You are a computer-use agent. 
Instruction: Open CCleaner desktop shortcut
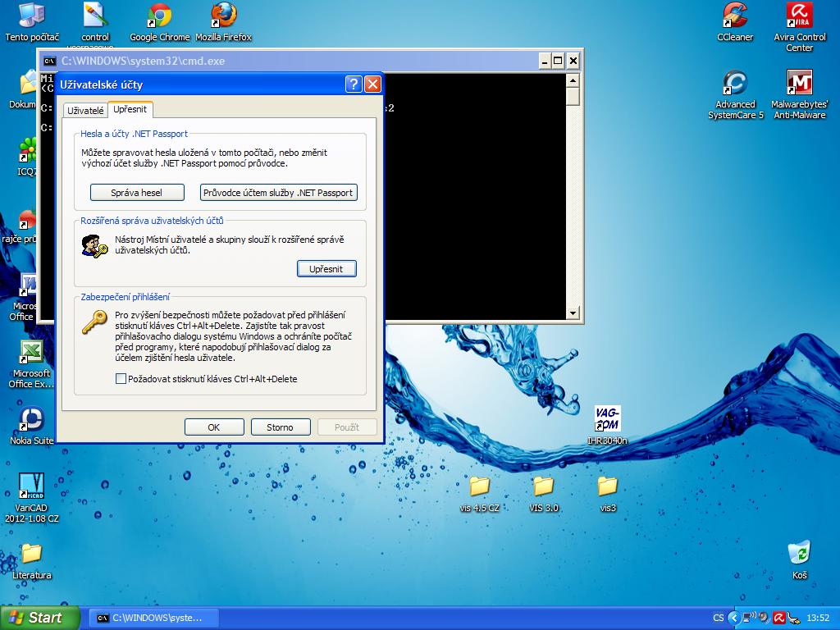pos(734,16)
